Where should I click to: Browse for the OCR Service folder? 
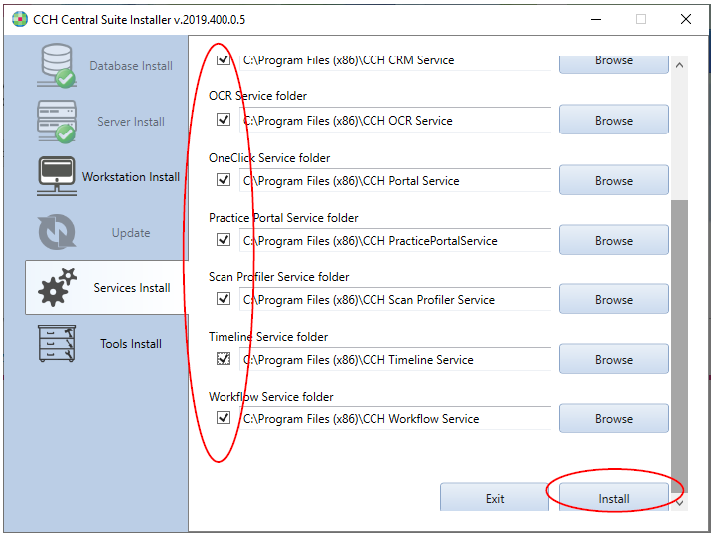(x=613, y=120)
